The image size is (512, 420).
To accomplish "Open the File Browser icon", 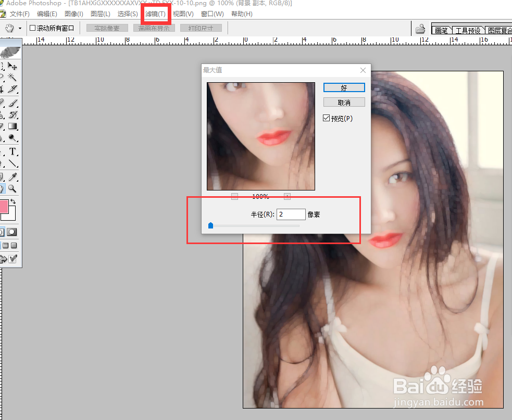I will (420, 29).
